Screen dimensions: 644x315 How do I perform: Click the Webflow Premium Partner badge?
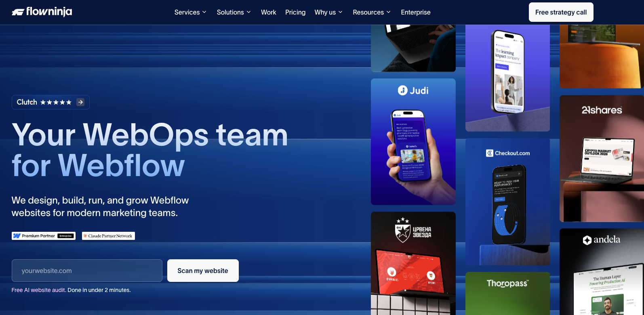click(x=44, y=236)
